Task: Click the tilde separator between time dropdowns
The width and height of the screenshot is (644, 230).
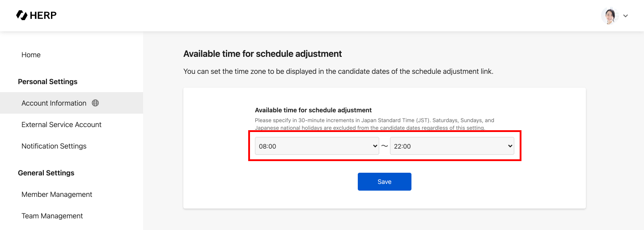Action: point(385,146)
